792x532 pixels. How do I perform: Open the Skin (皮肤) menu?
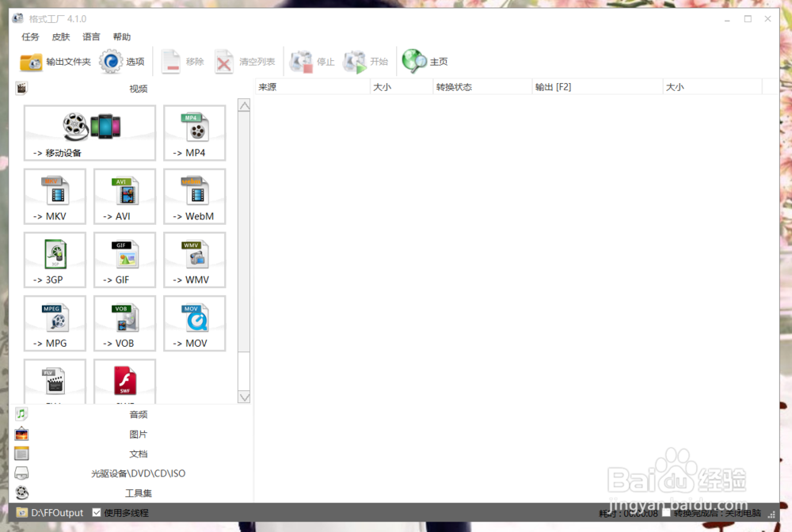(61, 37)
